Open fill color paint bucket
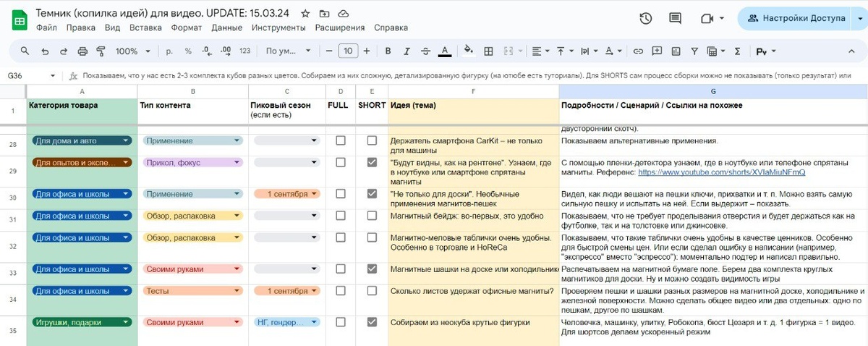The height and width of the screenshot is (346, 868). tap(468, 51)
